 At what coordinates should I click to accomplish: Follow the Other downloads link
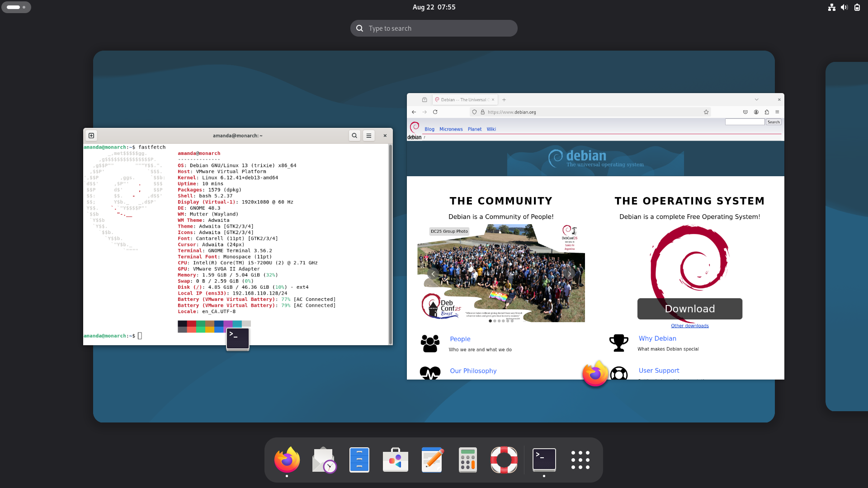point(689,326)
